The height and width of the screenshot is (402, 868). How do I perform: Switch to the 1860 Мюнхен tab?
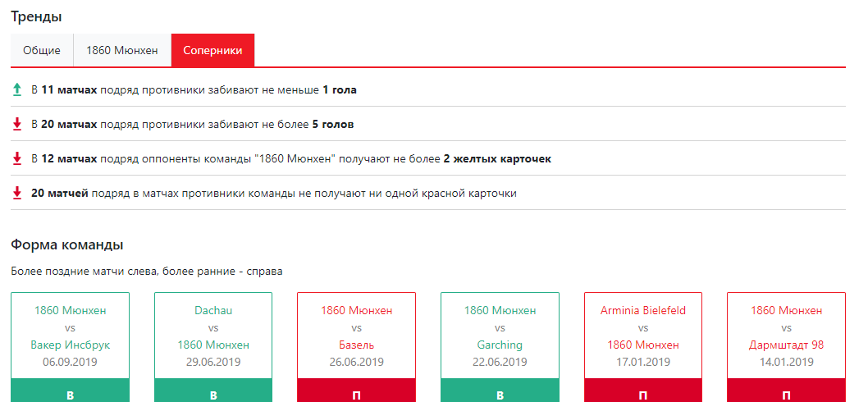122,50
